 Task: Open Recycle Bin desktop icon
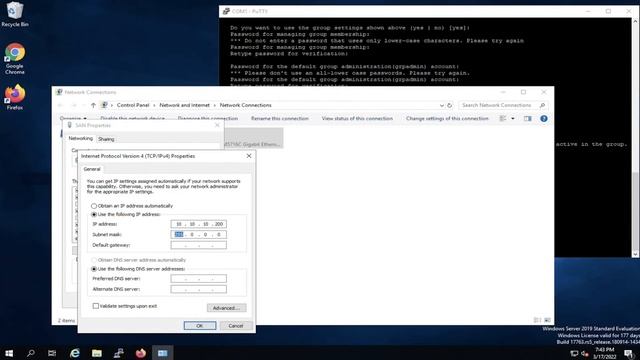tap(15, 14)
